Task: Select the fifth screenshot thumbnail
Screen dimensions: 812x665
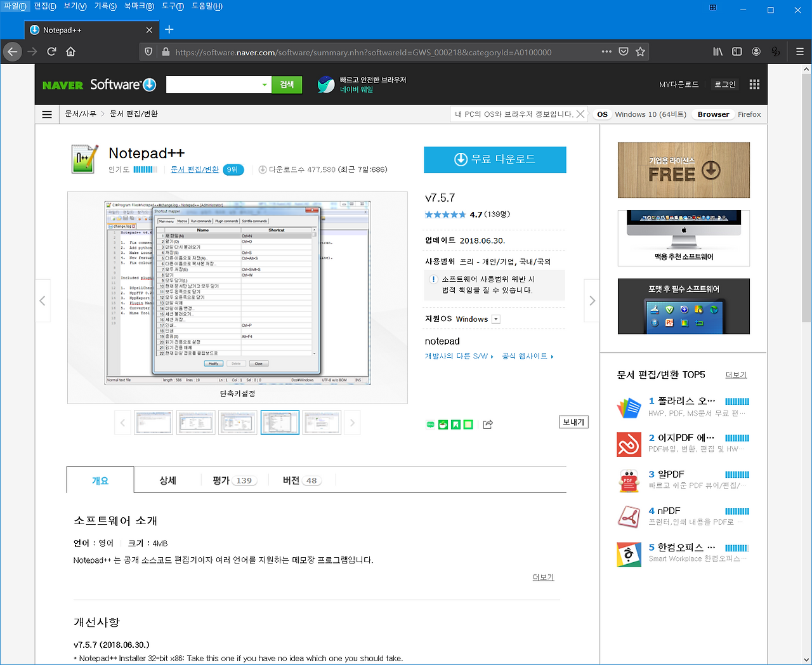Action: click(321, 422)
